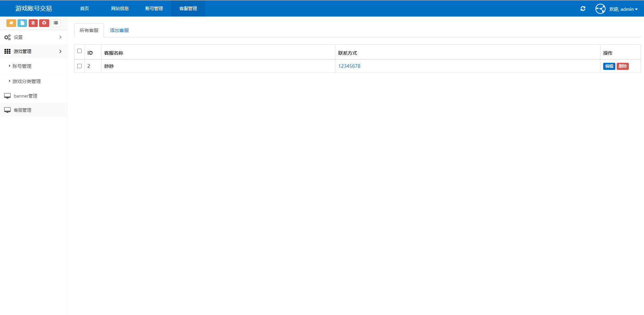Click the blue document shortcut icon
Screen dimensions: 644x315
click(x=22, y=23)
